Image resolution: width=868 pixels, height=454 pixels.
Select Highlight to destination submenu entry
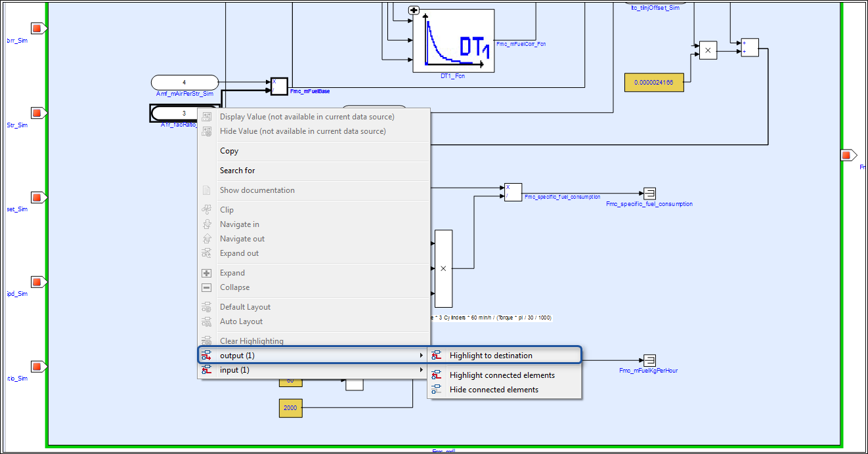click(490, 356)
